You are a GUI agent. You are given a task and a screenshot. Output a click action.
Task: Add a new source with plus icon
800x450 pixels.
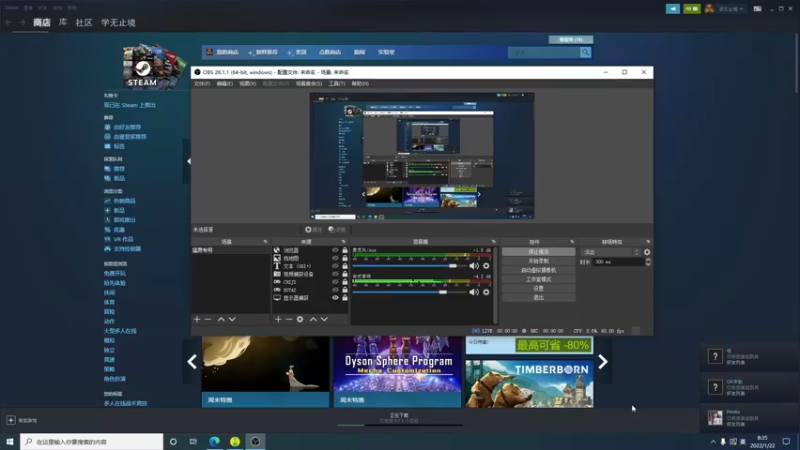pos(278,319)
